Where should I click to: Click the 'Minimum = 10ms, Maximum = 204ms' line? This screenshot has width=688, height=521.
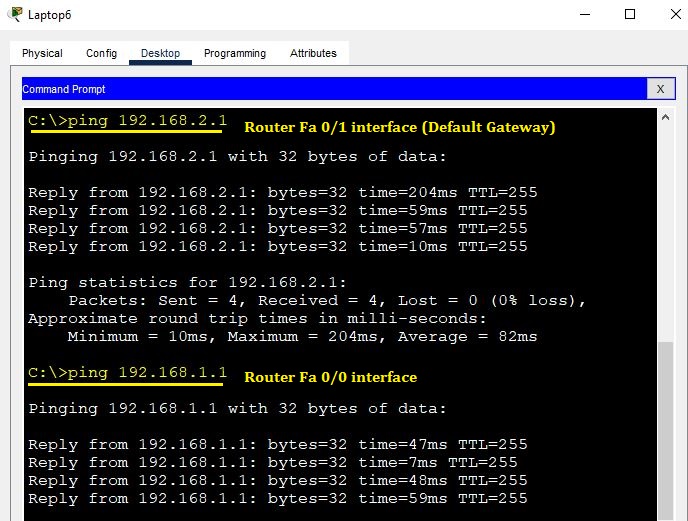[302, 336]
